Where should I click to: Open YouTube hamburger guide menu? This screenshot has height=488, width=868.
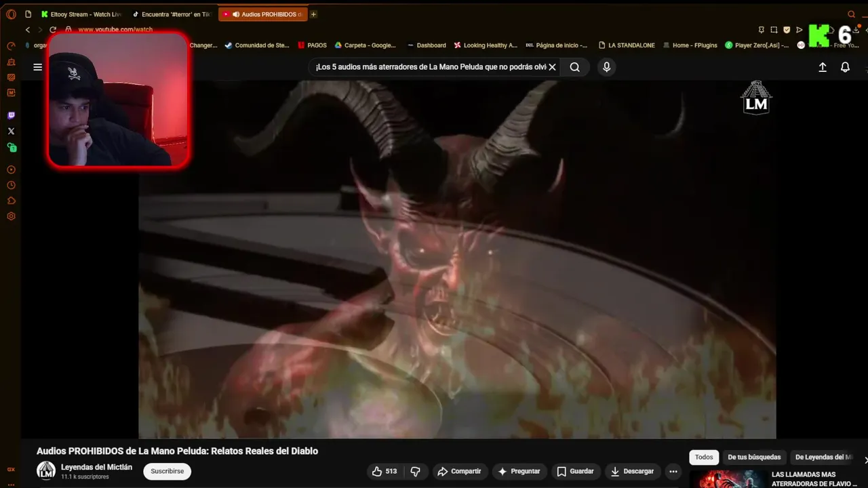pyautogui.click(x=38, y=67)
